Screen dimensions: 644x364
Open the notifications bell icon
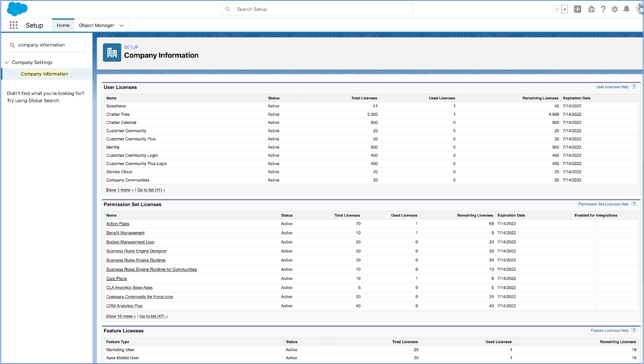626,9
